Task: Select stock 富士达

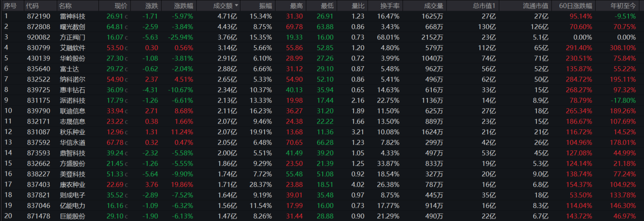Action: coord(70,69)
